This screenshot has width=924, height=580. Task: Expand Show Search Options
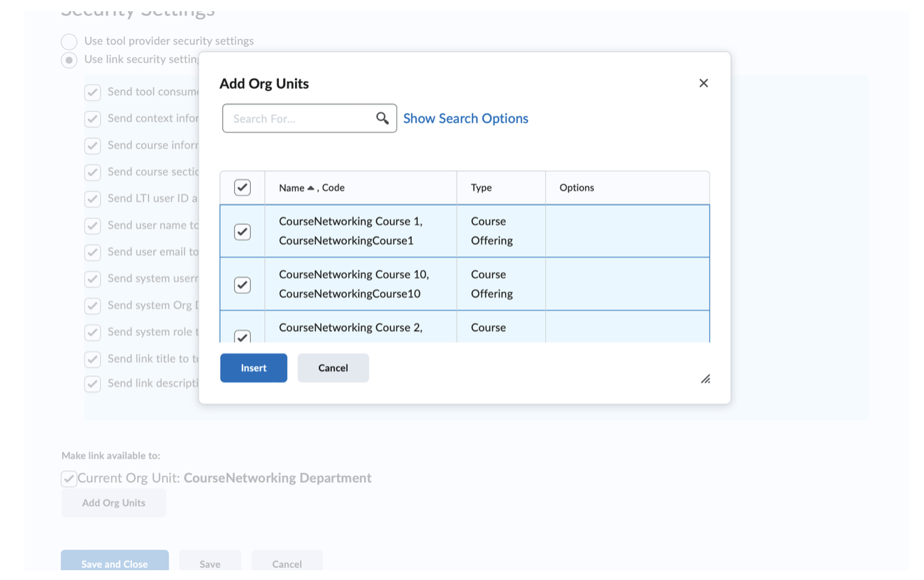click(x=465, y=118)
